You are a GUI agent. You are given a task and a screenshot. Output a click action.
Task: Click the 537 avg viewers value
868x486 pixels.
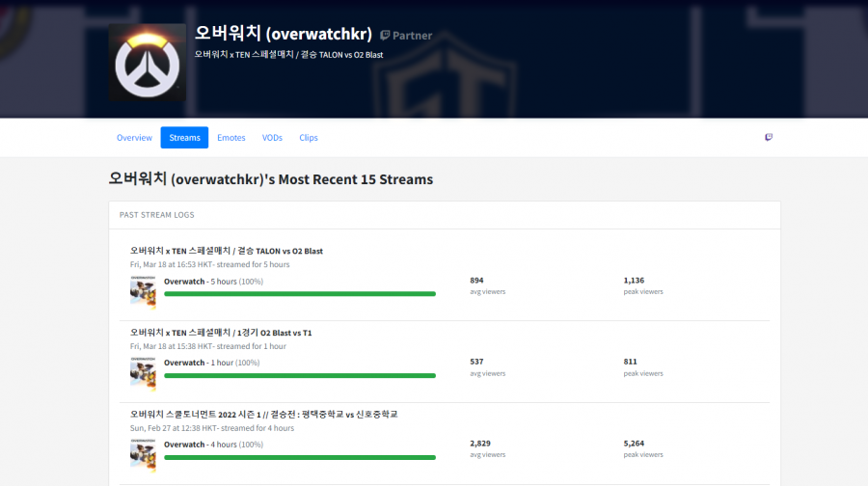click(476, 362)
